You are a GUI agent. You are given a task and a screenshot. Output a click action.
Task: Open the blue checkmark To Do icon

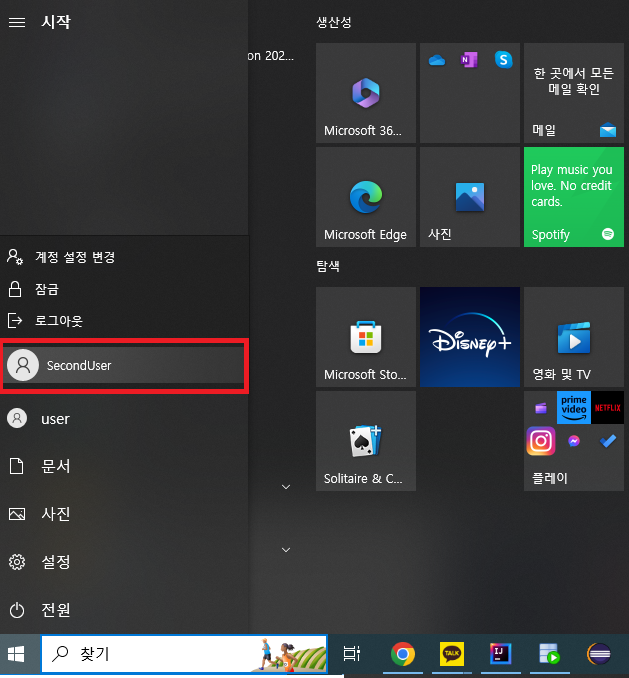click(607, 441)
